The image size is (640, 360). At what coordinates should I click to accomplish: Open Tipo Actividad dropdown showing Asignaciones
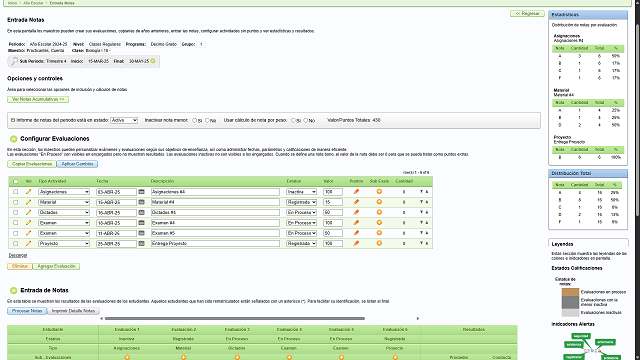click(x=64, y=192)
